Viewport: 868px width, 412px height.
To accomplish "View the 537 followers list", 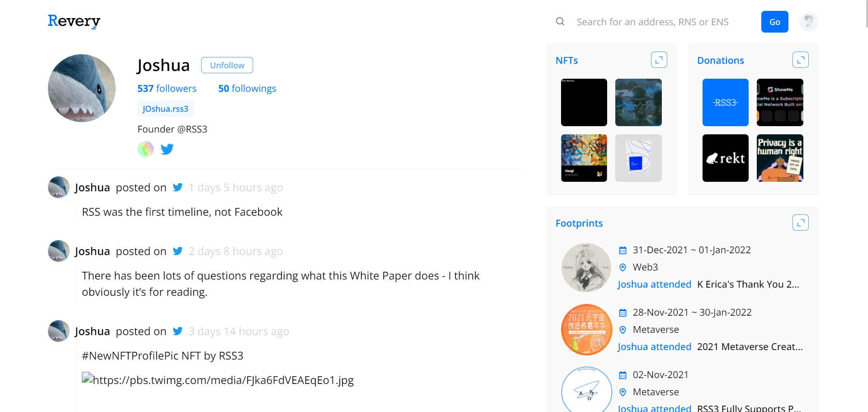I will click(x=167, y=89).
